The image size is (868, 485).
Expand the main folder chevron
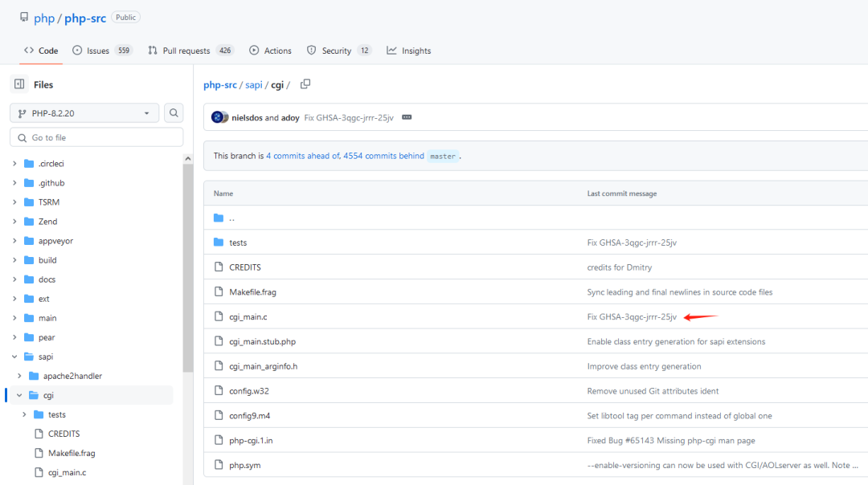click(15, 318)
